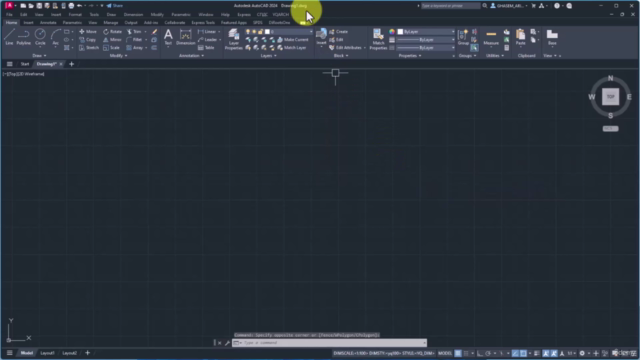Click the Plot printer icon in quick access
The height and width of the screenshot is (360, 640).
tap(71, 6)
